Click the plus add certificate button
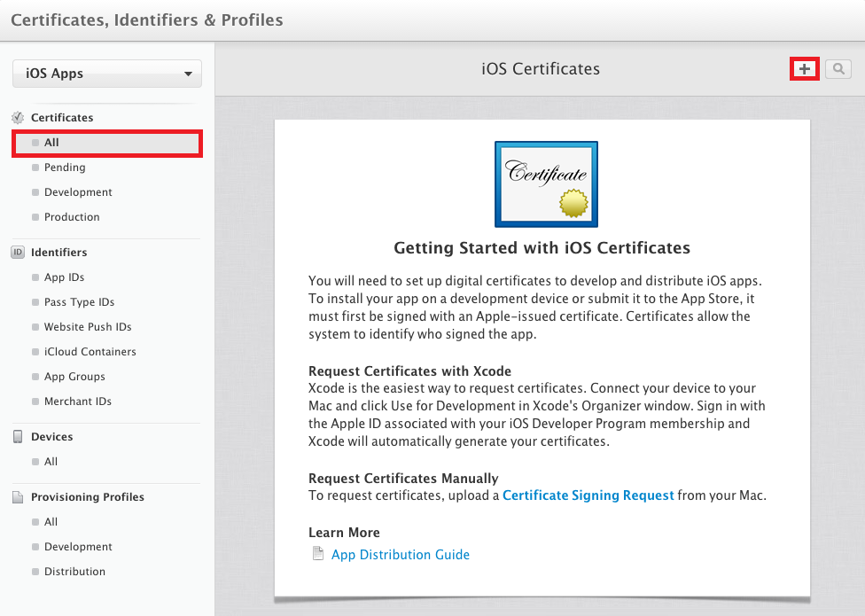Screen dimensions: 865x616 coord(805,69)
